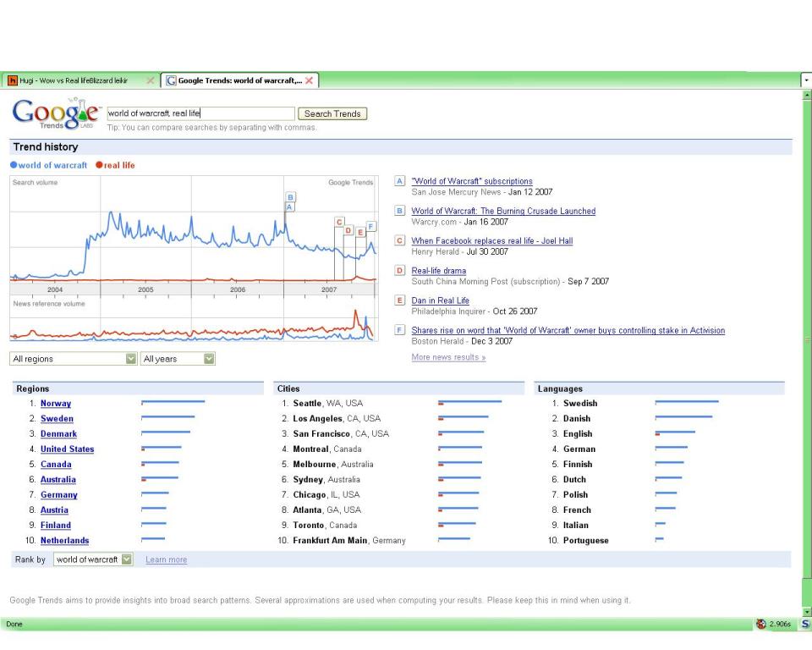Open the Denmark region link

[58, 434]
